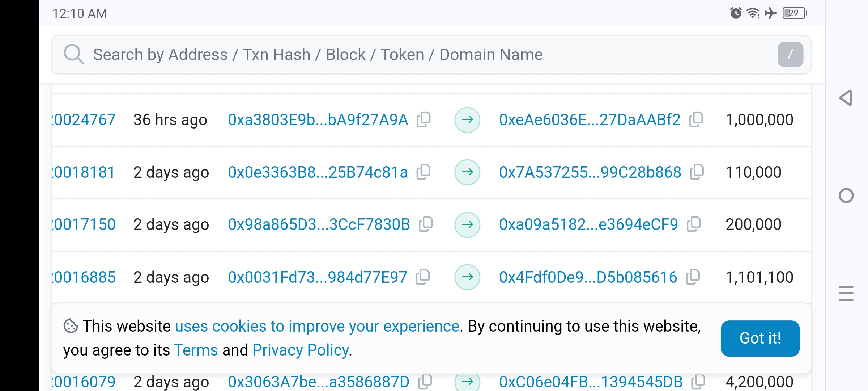The image size is (868, 391).
Task: Open sender address 0x0031Fd73...984d77E97
Action: click(x=318, y=277)
